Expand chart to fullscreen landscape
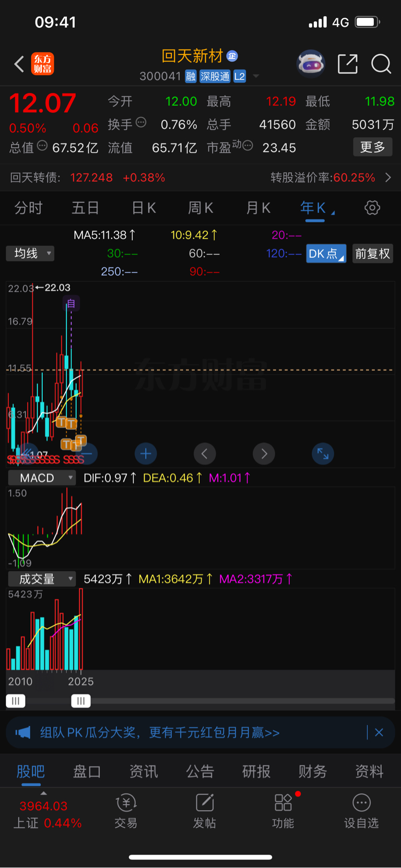401x868 pixels. pos(323,454)
